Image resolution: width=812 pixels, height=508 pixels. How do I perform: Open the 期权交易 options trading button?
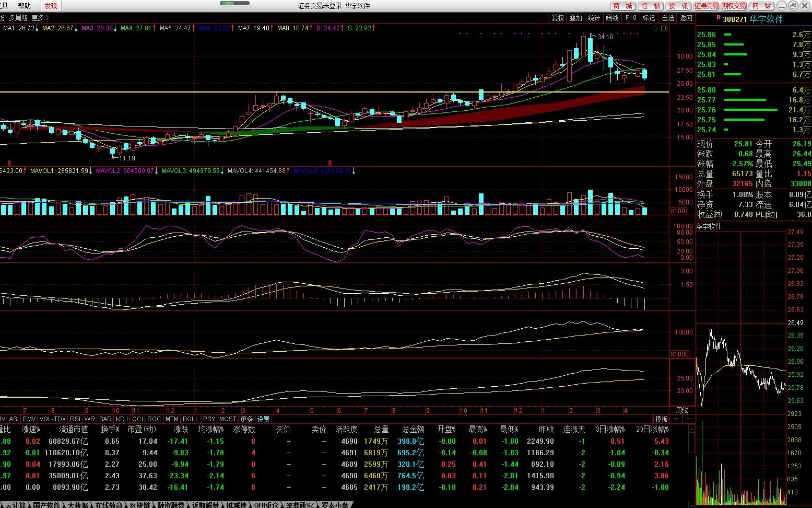[x=734, y=6]
